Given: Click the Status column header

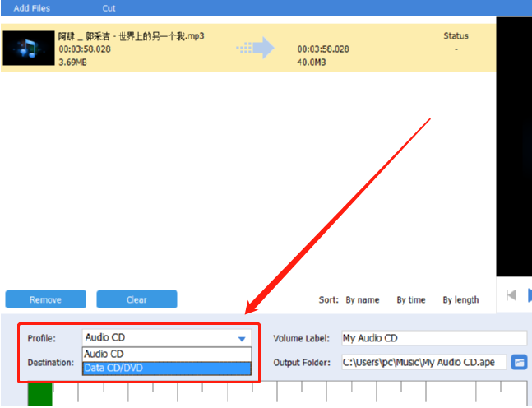Looking at the screenshot, I should 456,36.
